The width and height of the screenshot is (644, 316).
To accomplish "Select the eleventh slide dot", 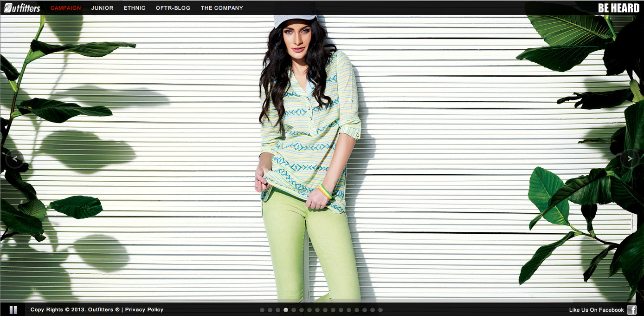I will coord(341,310).
